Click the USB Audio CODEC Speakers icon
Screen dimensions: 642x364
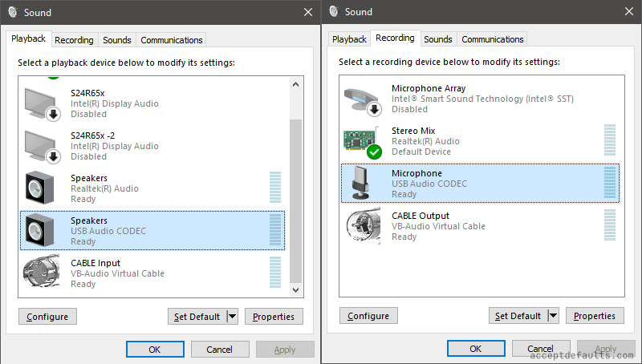point(42,231)
